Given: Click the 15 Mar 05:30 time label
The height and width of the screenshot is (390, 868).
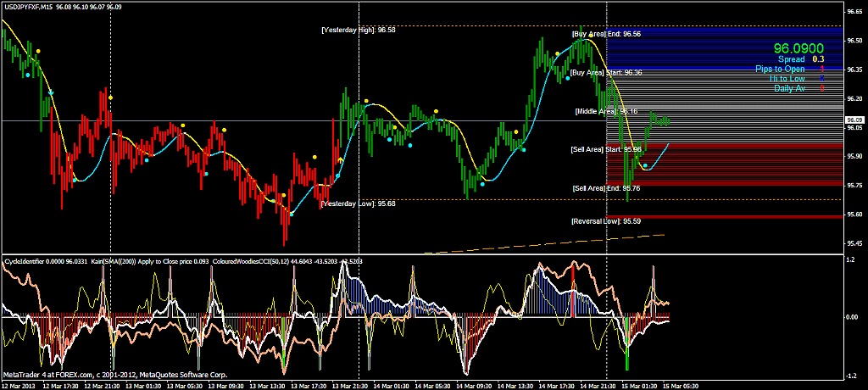Looking at the screenshot, I should [x=681, y=386].
